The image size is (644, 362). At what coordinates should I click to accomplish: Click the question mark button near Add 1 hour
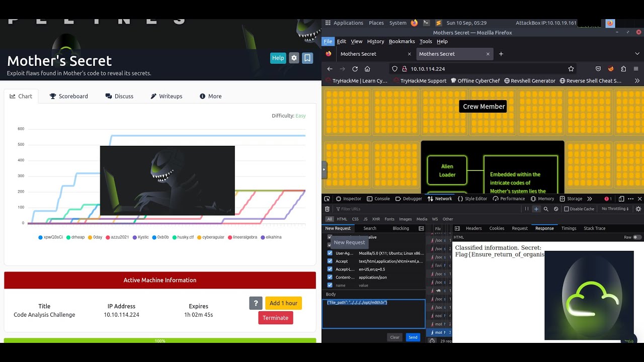256,303
